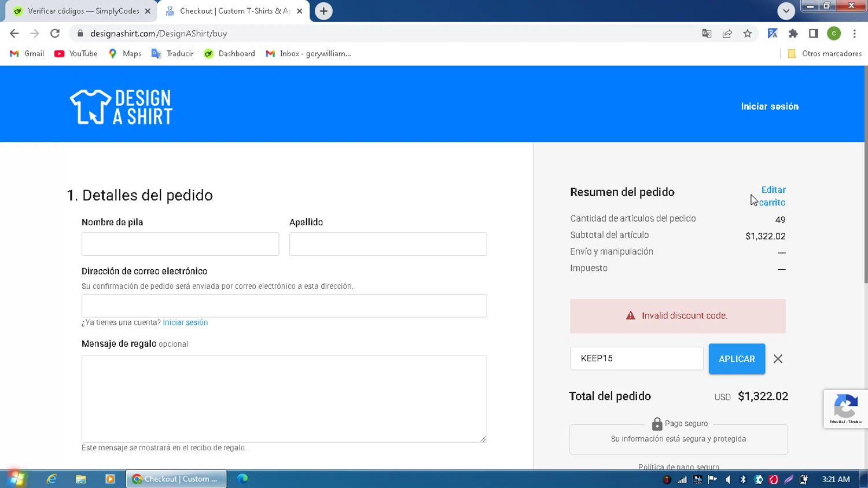This screenshot has width=868, height=488.
Task: Open the Google Translate page icon
Action: click(707, 34)
